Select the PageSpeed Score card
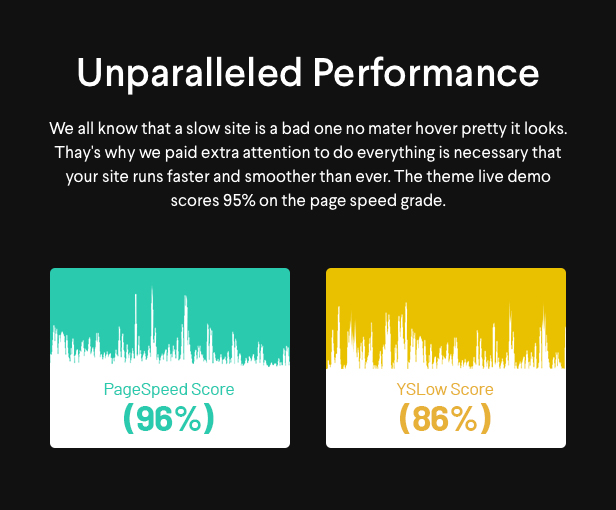Viewport: 616px width, 510px height. [170, 358]
